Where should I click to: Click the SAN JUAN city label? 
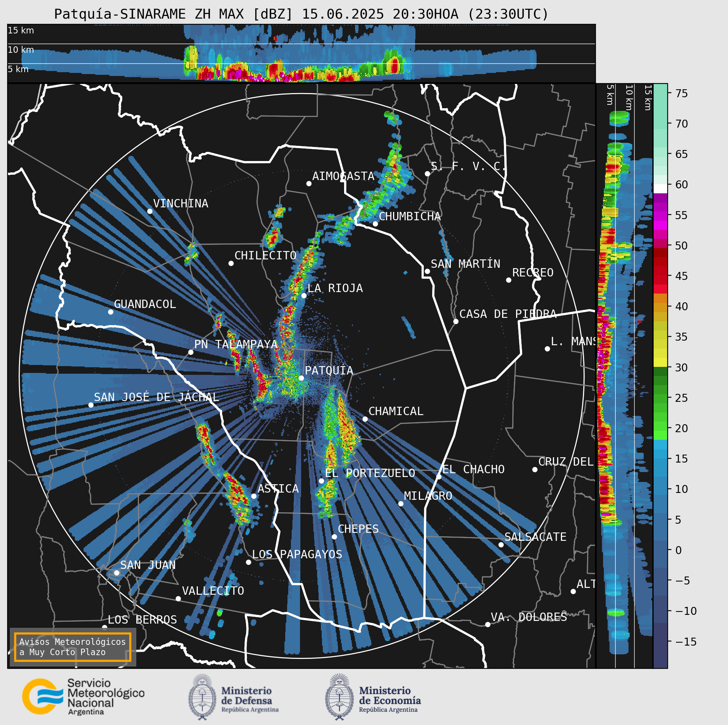148,565
